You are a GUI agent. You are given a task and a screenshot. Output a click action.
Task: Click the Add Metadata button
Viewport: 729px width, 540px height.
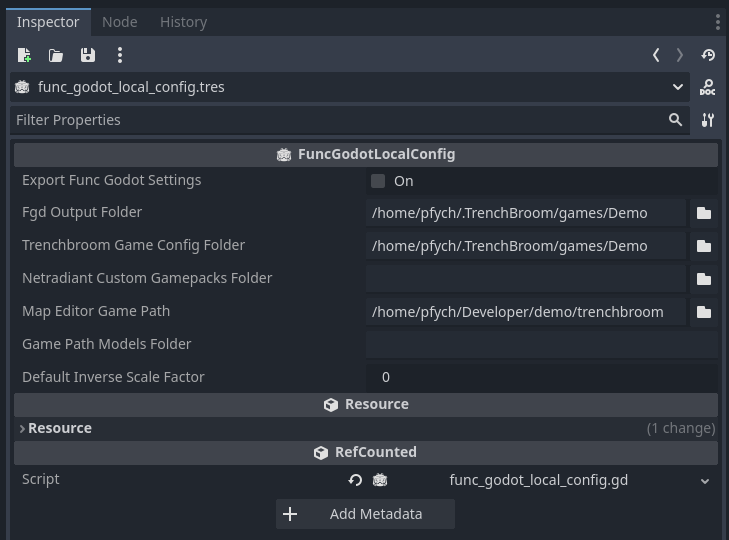(365, 514)
